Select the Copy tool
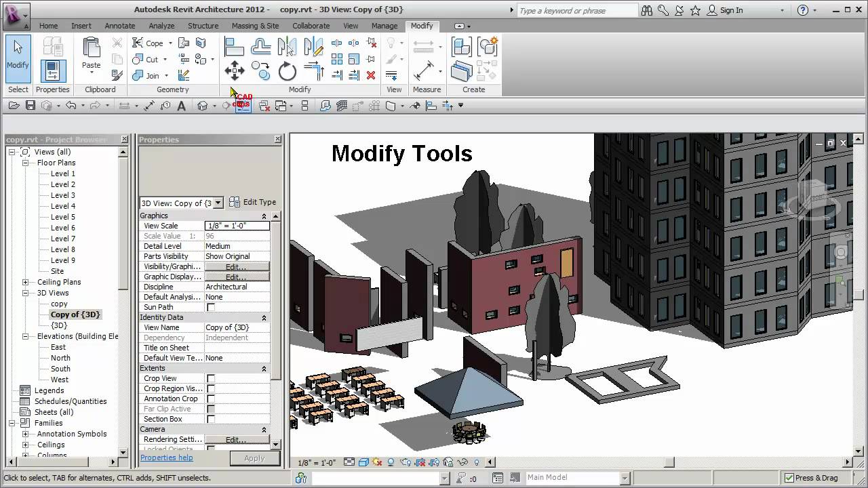This screenshot has width=868, height=488. 260,70
